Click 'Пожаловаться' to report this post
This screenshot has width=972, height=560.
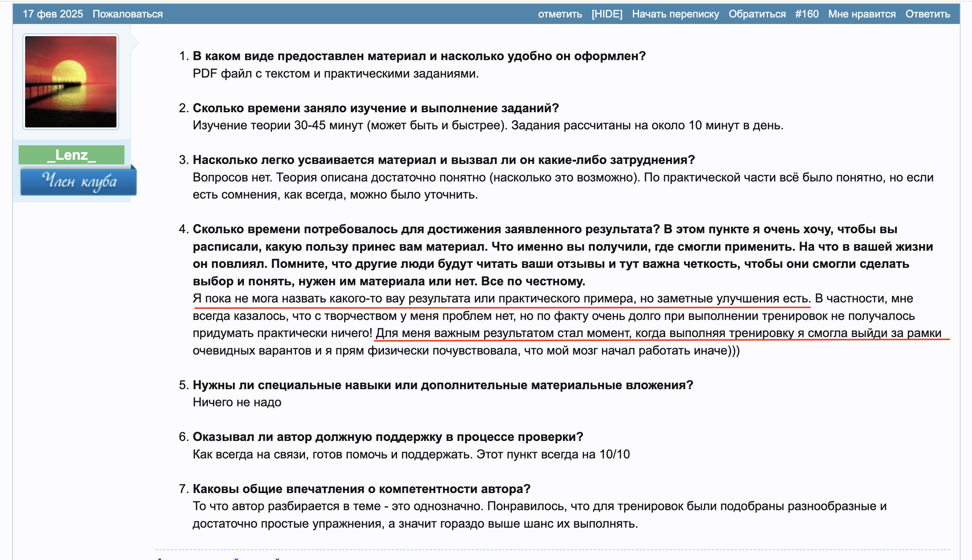pyautogui.click(x=127, y=14)
